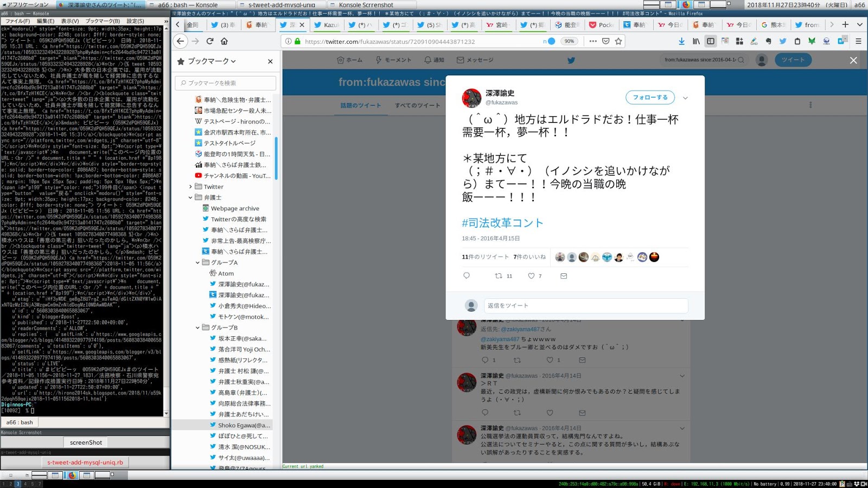The height and width of the screenshot is (488, 868).
Task: Save the page to Pocket from the address bar
Action: pyautogui.click(x=606, y=41)
